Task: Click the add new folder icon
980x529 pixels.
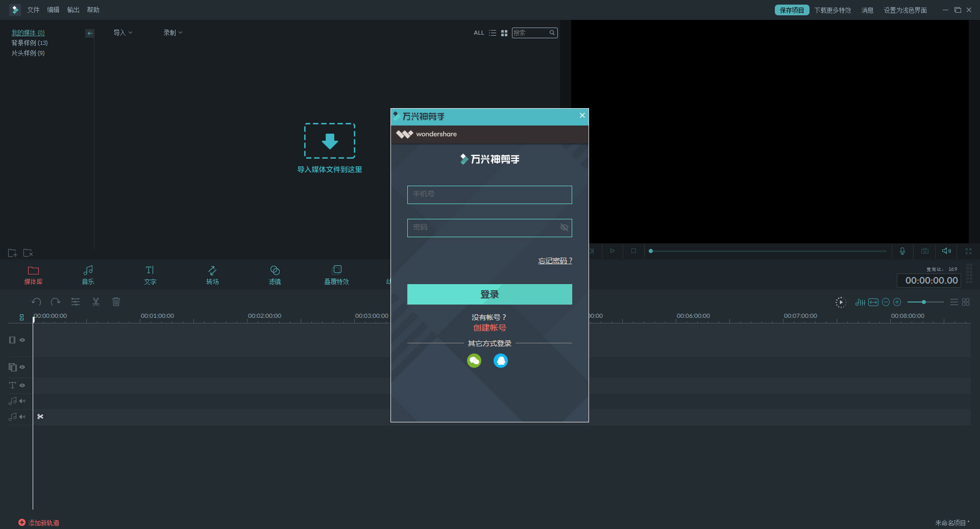Action: click(x=13, y=253)
